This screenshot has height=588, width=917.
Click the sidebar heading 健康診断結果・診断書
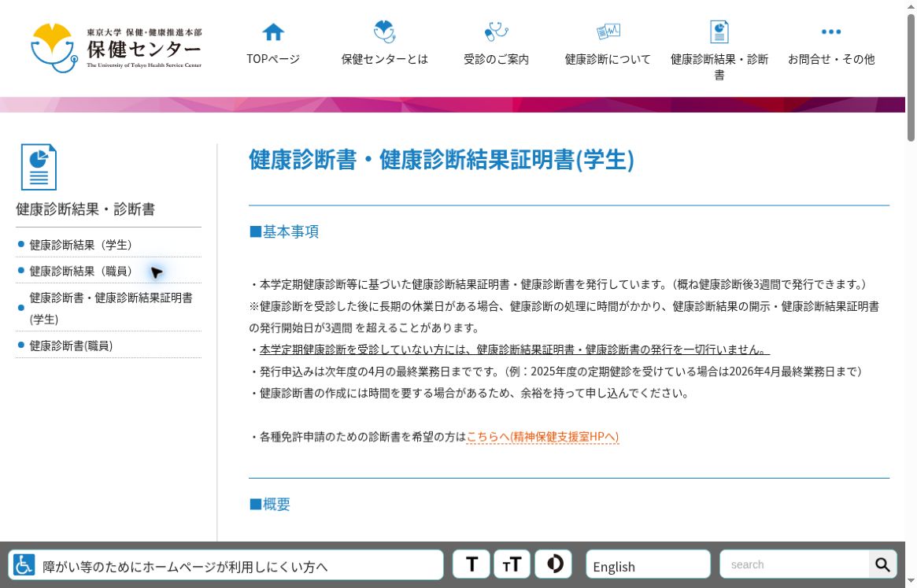pyautogui.click(x=85, y=209)
